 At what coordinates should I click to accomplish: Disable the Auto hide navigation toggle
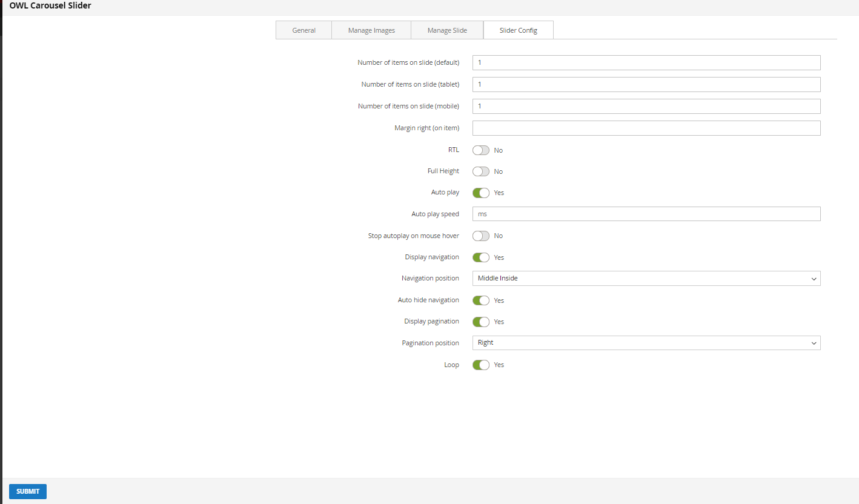[481, 300]
